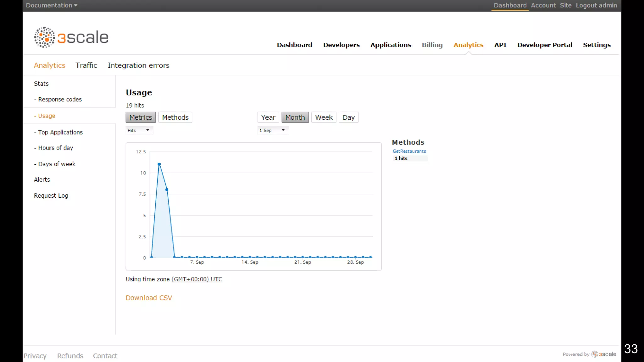Open the 1 Sep date dropdown
This screenshot has width=644, height=362.
coord(272,130)
